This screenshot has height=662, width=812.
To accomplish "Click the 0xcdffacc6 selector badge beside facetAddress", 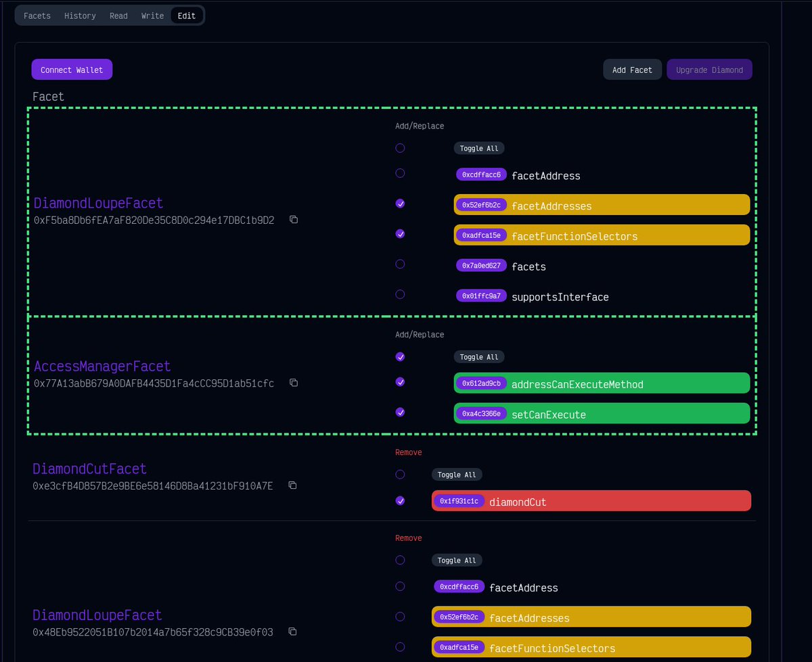I will pos(481,174).
